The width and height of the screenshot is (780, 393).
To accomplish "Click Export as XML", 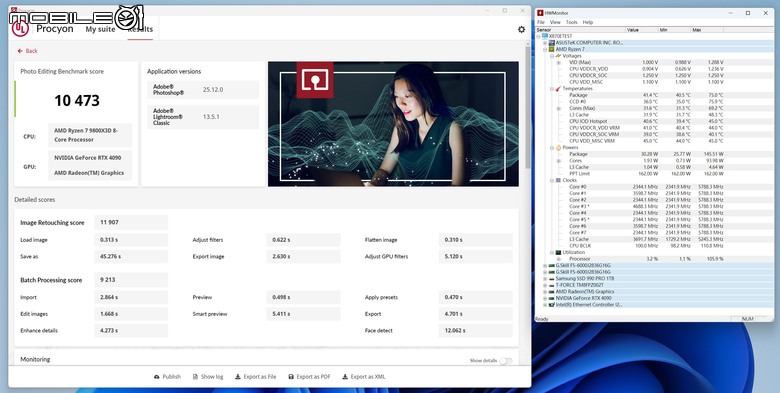I will 364,377.
